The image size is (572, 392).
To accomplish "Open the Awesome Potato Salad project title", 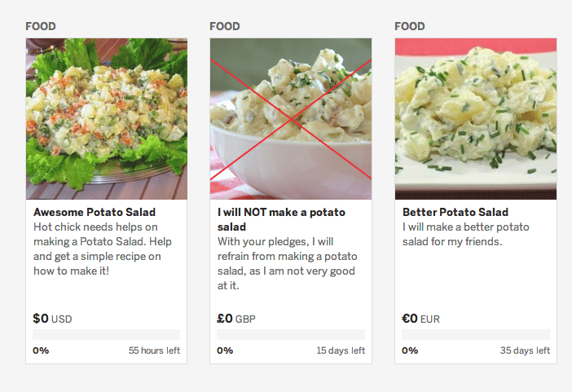I will (x=95, y=213).
